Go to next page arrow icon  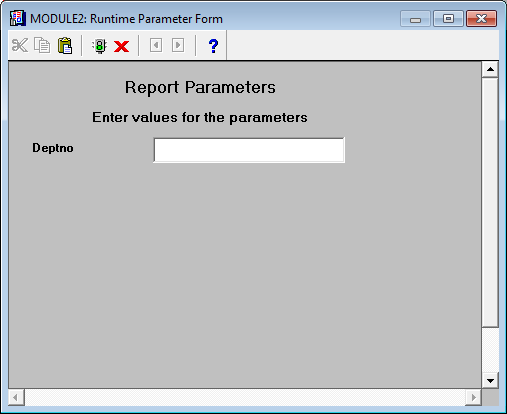pyautogui.click(x=178, y=45)
